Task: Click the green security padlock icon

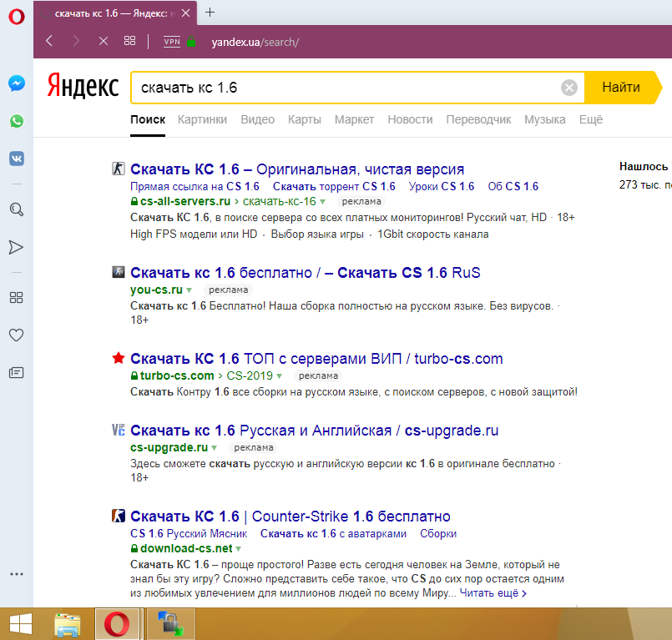Action: pos(191,42)
